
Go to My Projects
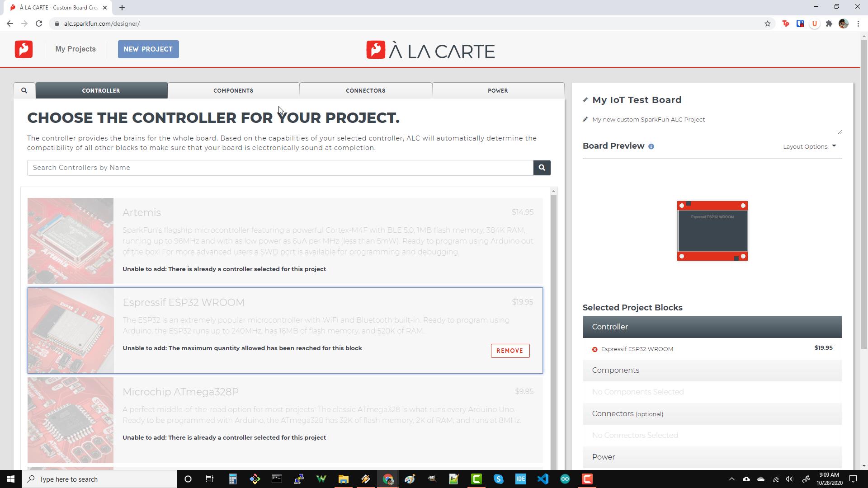75,49
